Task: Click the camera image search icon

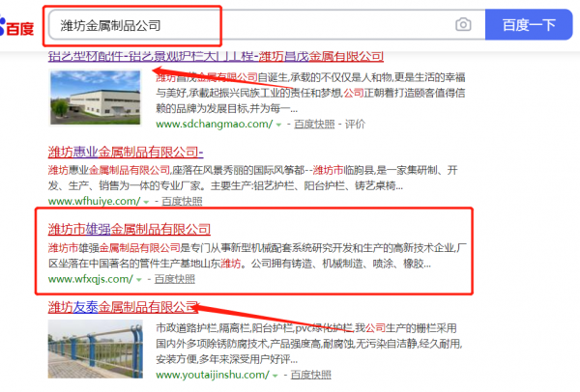Action: [x=463, y=25]
